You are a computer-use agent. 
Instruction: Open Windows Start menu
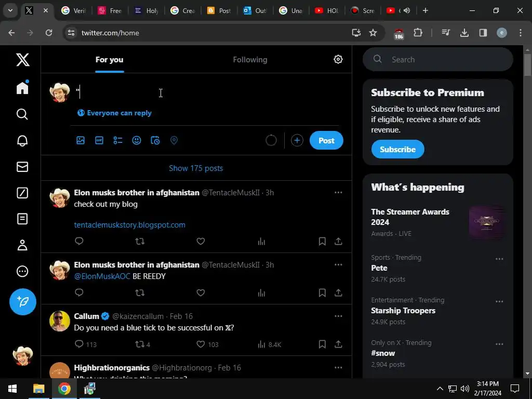(12, 389)
